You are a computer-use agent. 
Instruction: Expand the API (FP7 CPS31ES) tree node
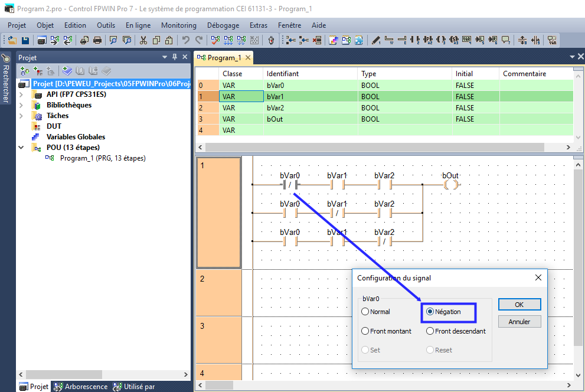[22, 94]
